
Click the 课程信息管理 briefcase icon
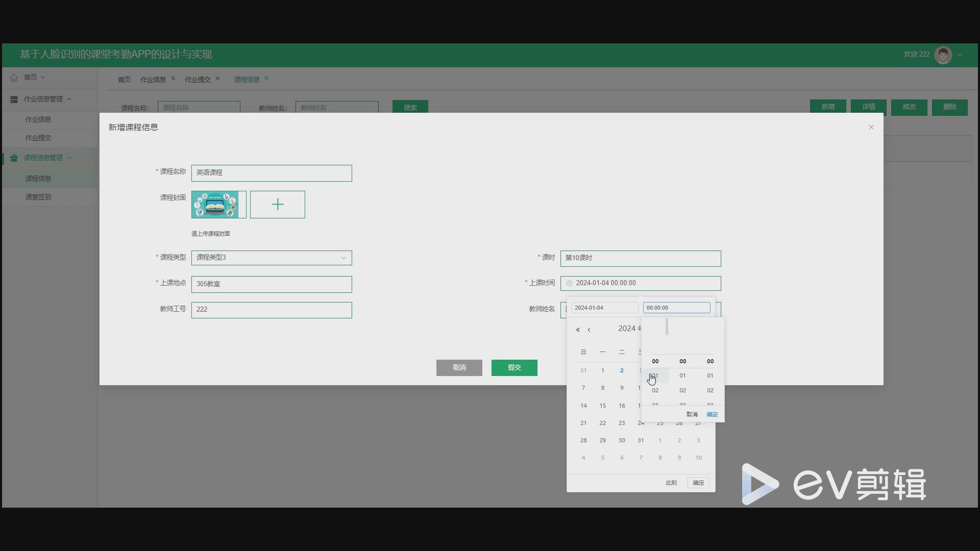click(13, 158)
